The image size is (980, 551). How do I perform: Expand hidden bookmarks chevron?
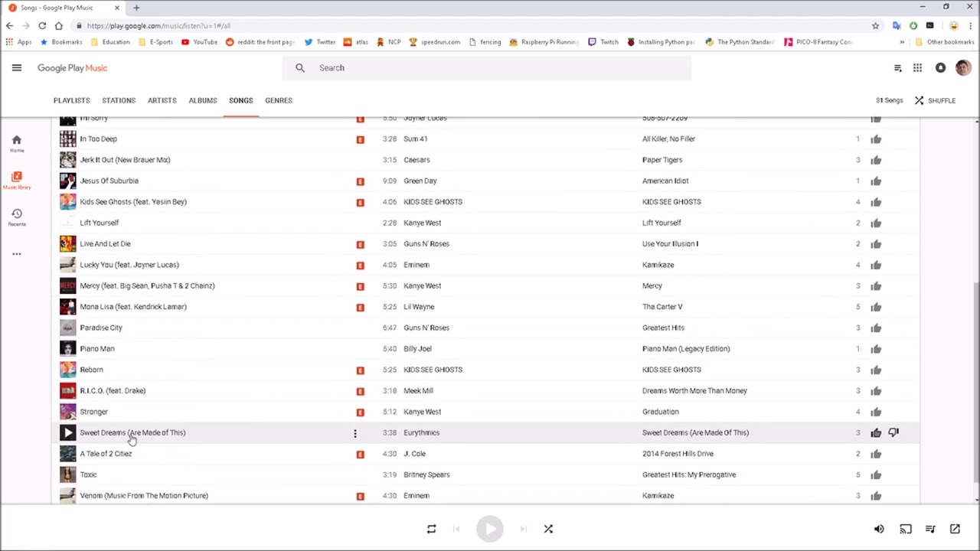901,42
